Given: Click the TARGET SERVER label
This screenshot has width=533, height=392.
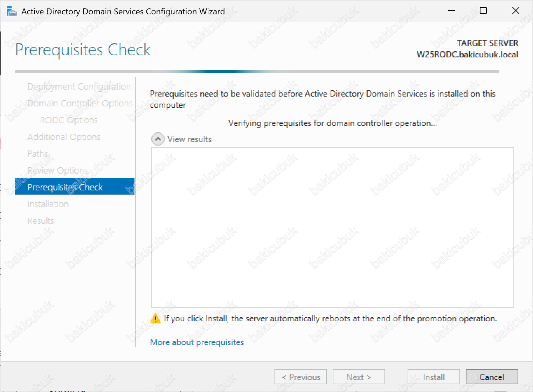Looking at the screenshot, I should click(487, 43).
